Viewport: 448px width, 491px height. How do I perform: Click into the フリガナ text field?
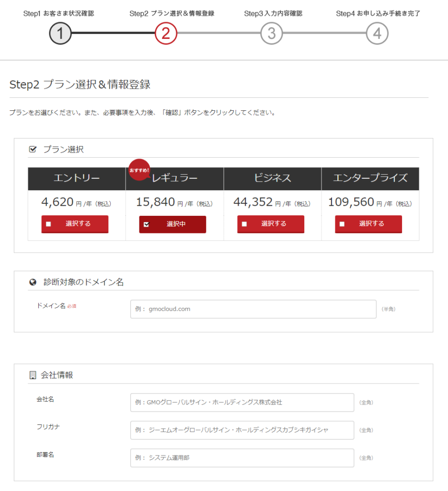(x=242, y=430)
